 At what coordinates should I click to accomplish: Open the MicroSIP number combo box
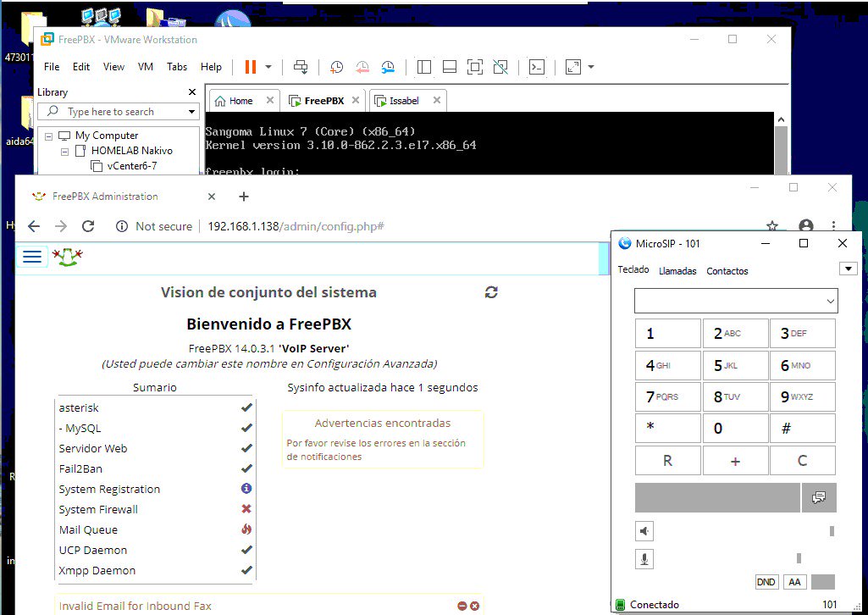736,301
